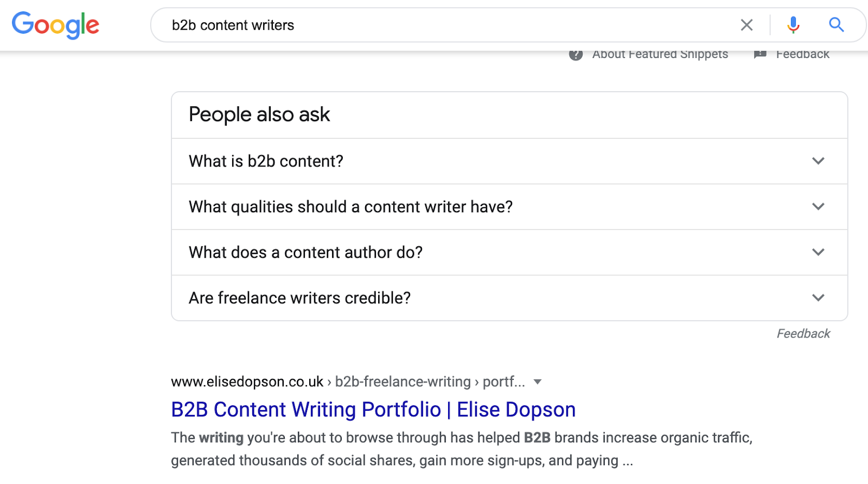Start voice search with microphone icon
Viewport: 868px width, 484px height.
(x=793, y=25)
